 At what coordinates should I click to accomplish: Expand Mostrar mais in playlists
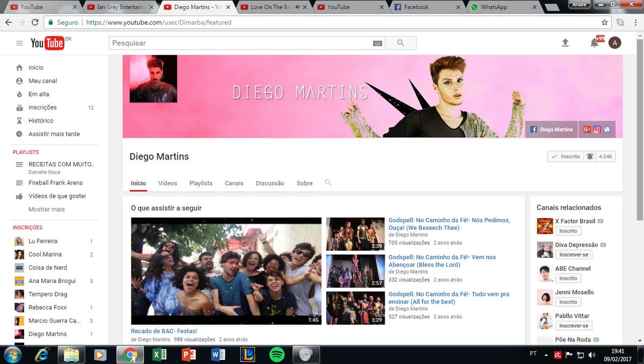click(x=47, y=209)
